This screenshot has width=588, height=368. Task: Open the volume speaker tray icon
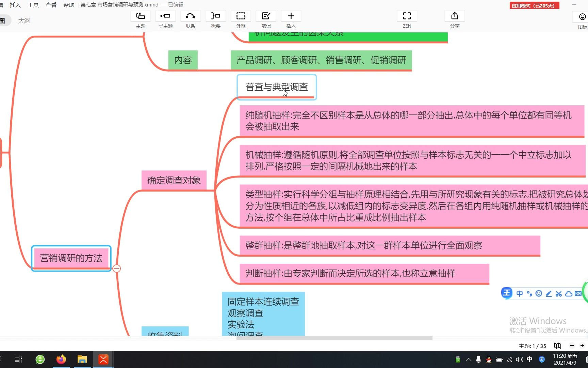pos(519,359)
